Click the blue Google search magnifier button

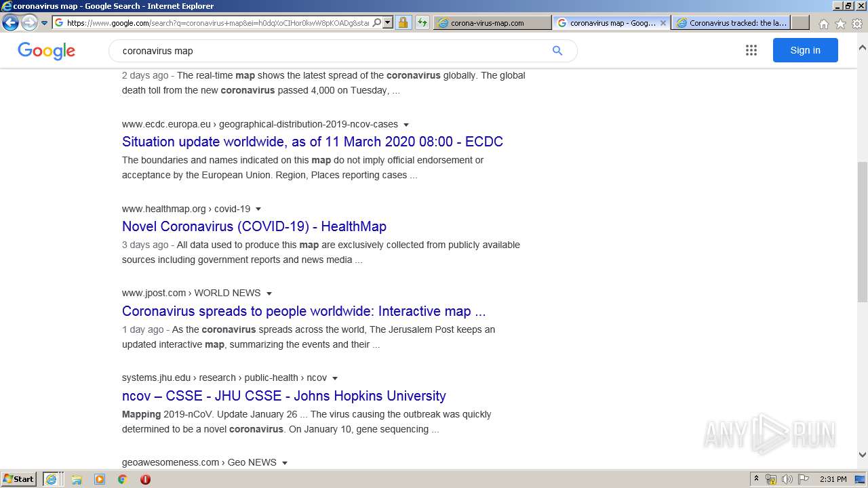pyautogui.click(x=557, y=51)
